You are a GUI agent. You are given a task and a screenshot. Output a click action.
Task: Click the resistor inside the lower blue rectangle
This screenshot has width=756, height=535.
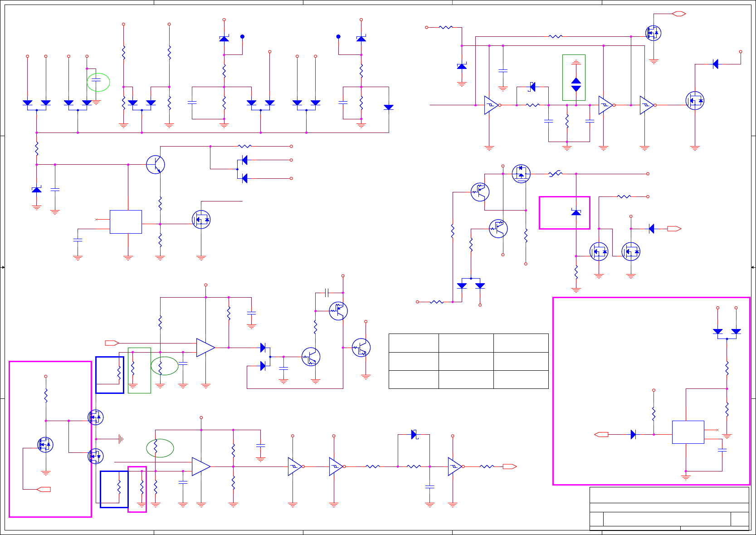pos(119,487)
